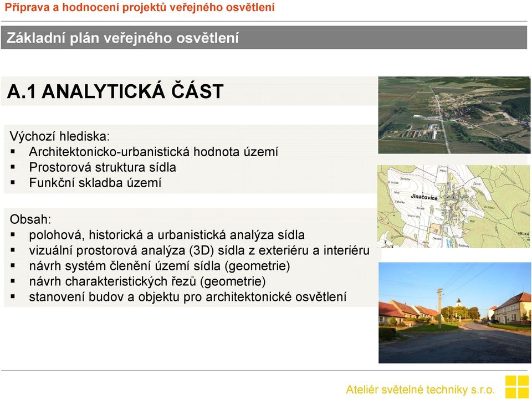The width and height of the screenshot is (532, 400).
Task: Select 'polohová, historická a urbanistická analýza sídla'
Action: click(167, 235)
